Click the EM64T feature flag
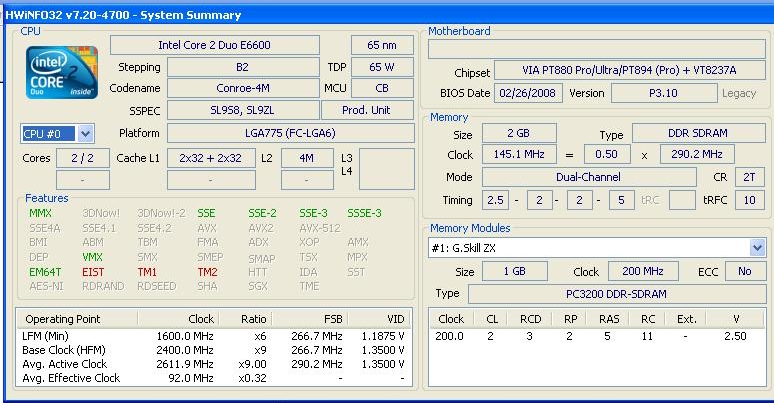Image resolution: width=774 pixels, height=403 pixels. (x=45, y=272)
